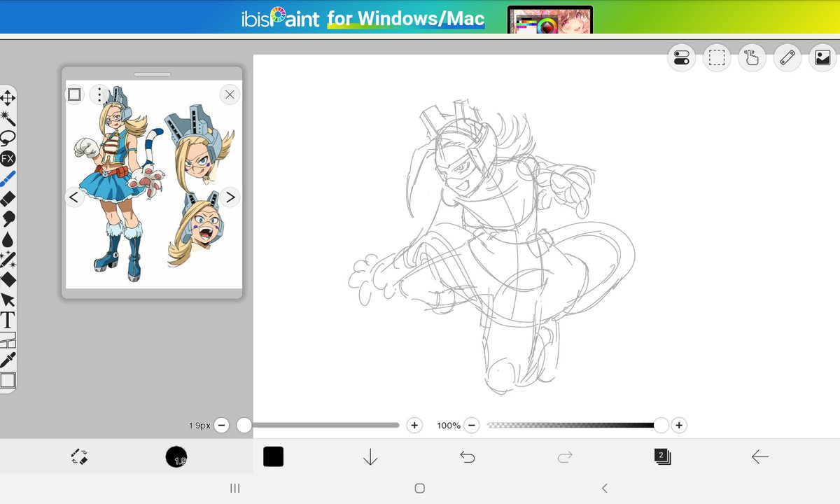The height and width of the screenshot is (504, 840).
Task: Toggle the stabilizer switch icon
Action: pos(681,58)
